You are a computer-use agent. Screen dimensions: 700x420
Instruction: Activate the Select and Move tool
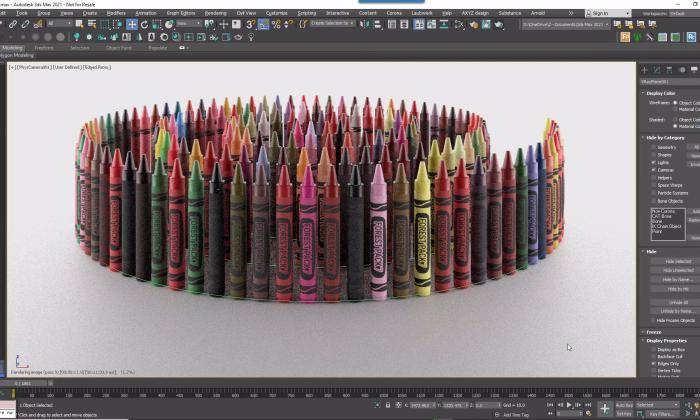coord(132,24)
